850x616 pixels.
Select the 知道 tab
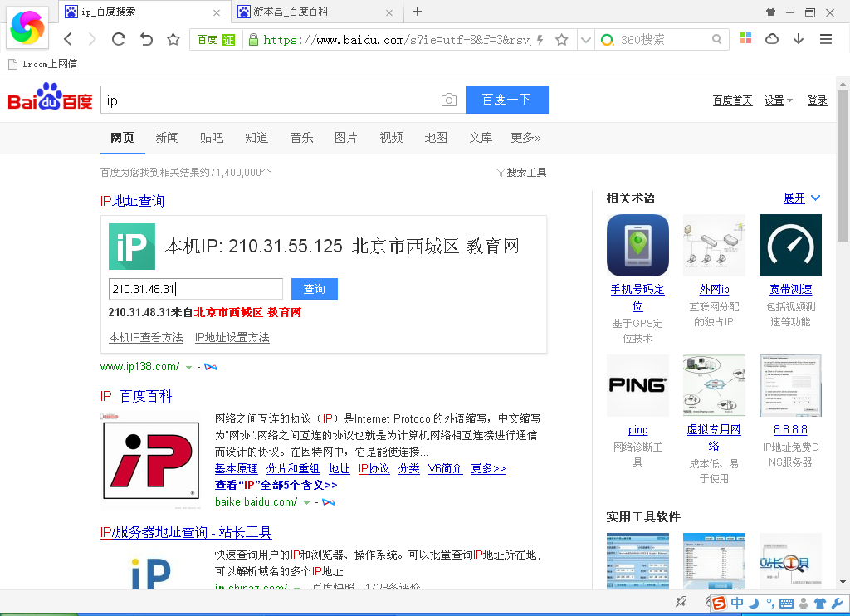tap(256, 138)
